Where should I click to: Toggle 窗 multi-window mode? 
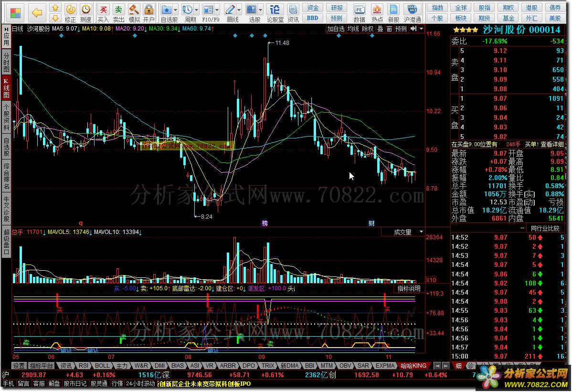point(389,29)
